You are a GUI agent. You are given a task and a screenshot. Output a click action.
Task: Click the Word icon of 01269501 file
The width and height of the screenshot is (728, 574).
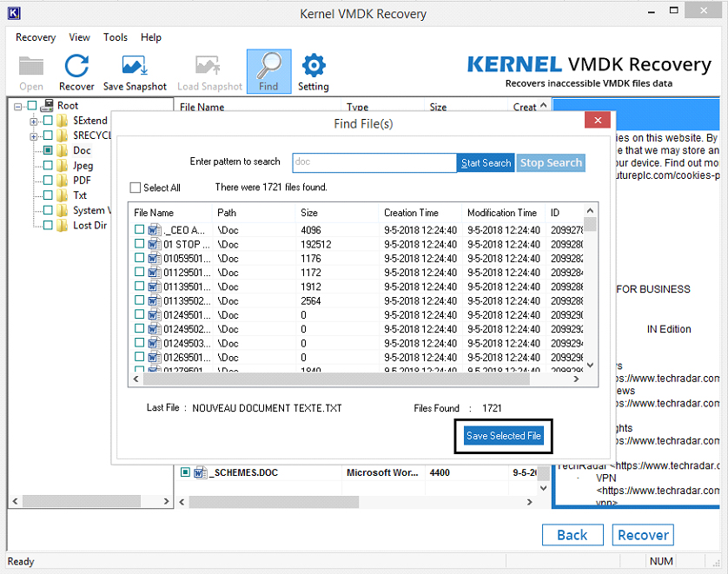point(155,357)
